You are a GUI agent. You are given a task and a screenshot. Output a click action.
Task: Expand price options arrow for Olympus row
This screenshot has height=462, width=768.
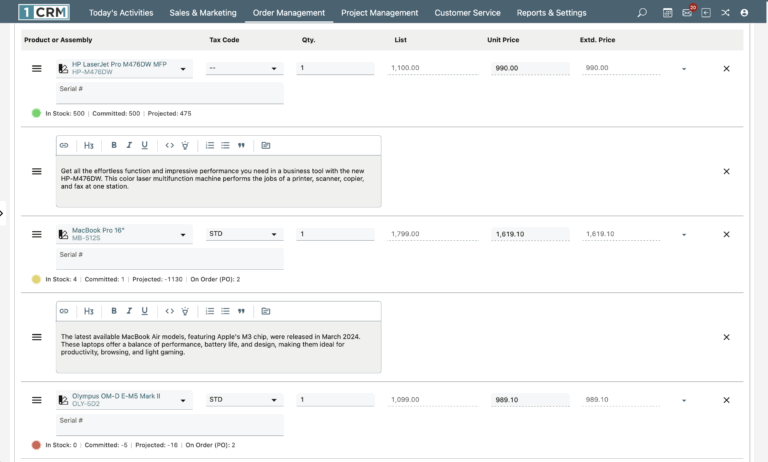(684, 400)
